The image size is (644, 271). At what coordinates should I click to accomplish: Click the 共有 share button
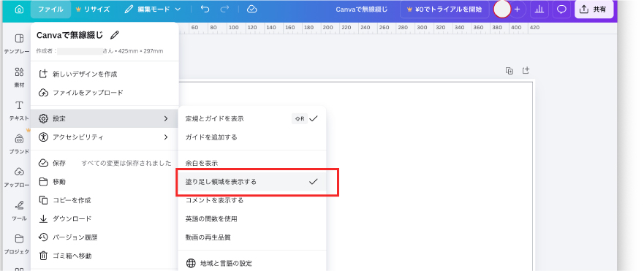pos(594,9)
